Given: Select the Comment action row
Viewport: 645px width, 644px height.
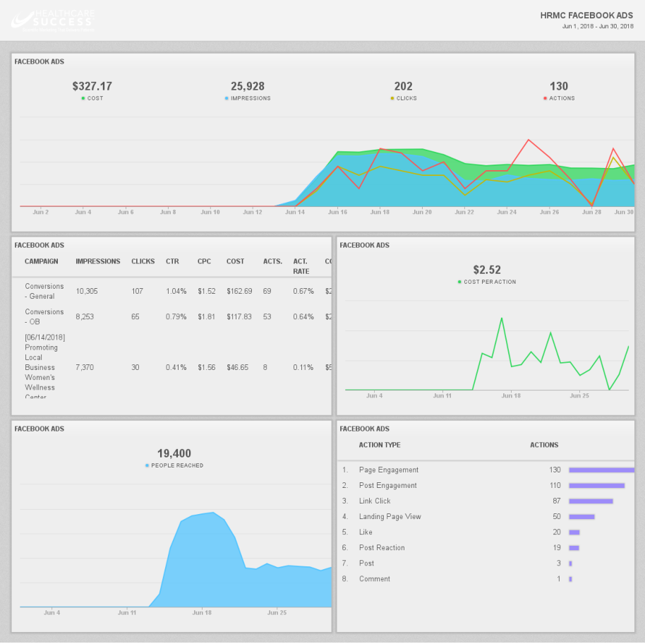Looking at the screenshot, I should (x=486, y=579).
